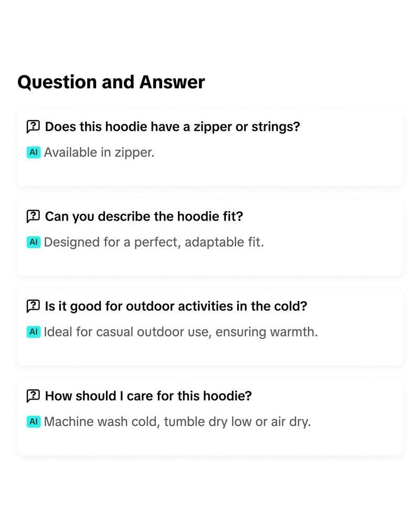420x525 pixels.
Task: Select the 'Available in zipper.' answer text
Action: coord(99,153)
